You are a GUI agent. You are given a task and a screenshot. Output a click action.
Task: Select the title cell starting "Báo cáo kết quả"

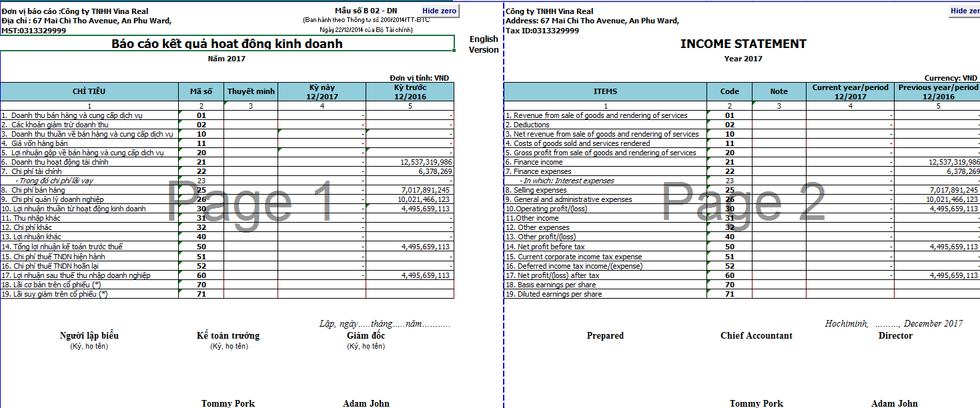[227, 44]
